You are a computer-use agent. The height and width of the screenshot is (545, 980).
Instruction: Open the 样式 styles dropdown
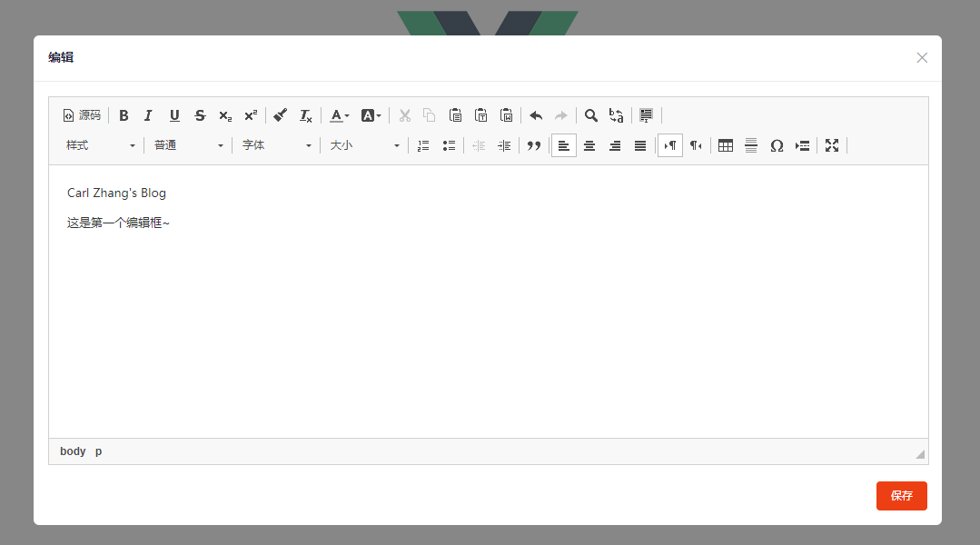[101, 145]
